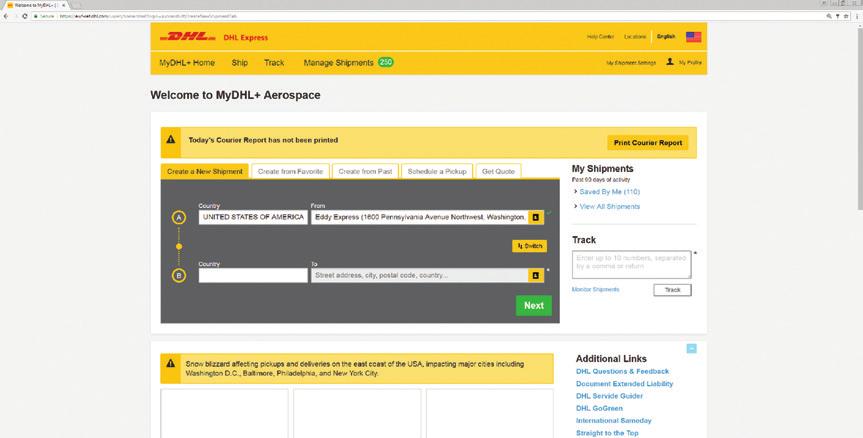Click the 'Welcome to MyDHL+ Aerospace' heading
This screenshot has height=438, width=863.
pos(235,95)
